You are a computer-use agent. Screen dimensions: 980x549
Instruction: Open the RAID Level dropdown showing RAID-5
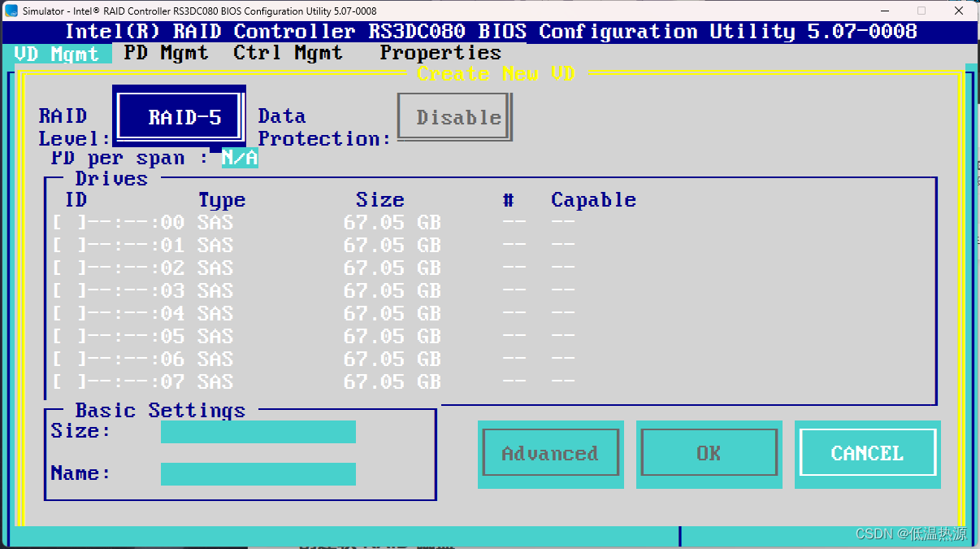(x=179, y=116)
